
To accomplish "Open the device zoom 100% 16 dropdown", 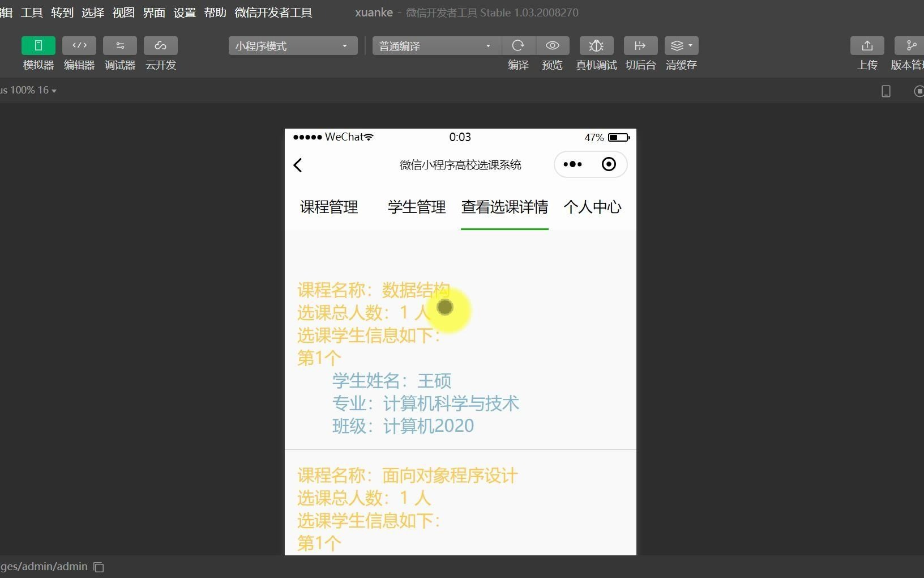I will [x=28, y=90].
